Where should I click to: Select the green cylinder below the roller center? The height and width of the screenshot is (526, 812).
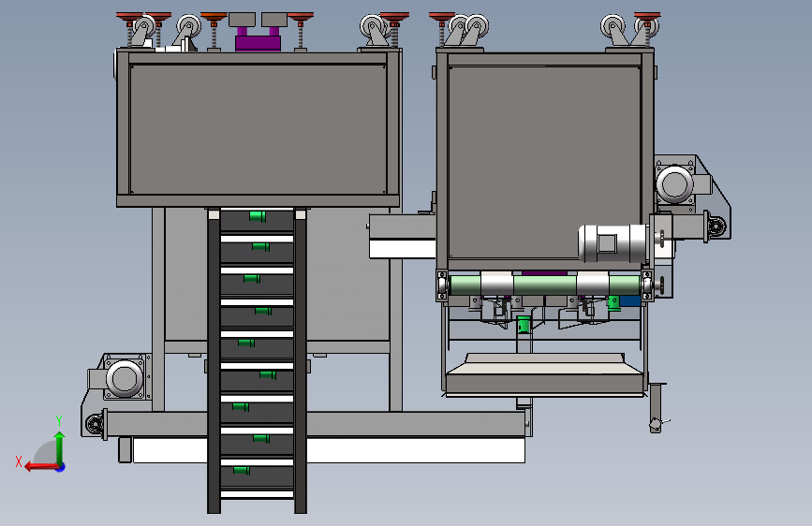pyautogui.click(x=524, y=324)
